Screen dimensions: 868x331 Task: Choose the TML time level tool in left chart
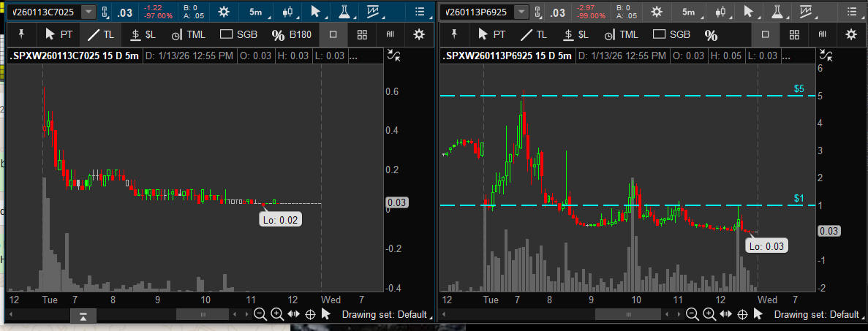coord(189,34)
